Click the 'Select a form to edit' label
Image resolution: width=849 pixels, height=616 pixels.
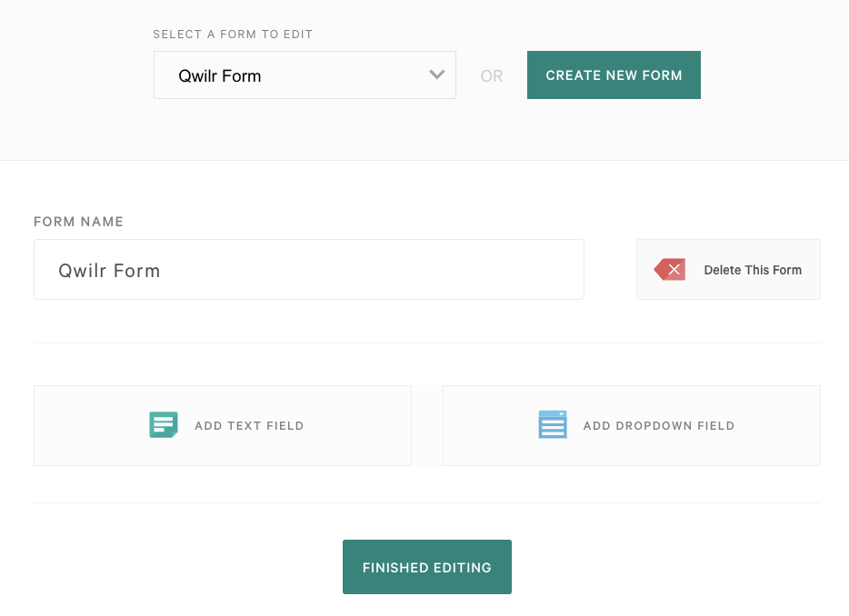point(233,35)
